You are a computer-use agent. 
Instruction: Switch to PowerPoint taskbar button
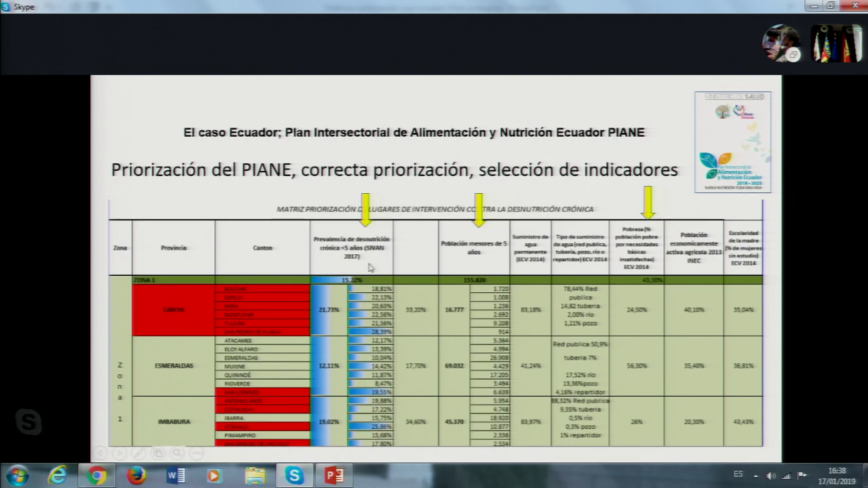(x=334, y=476)
